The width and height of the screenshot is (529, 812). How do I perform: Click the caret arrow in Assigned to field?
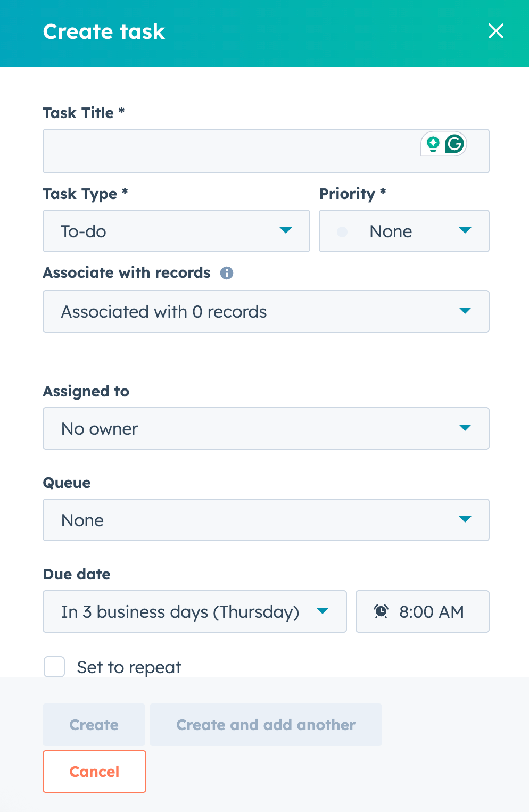coord(465,428)
